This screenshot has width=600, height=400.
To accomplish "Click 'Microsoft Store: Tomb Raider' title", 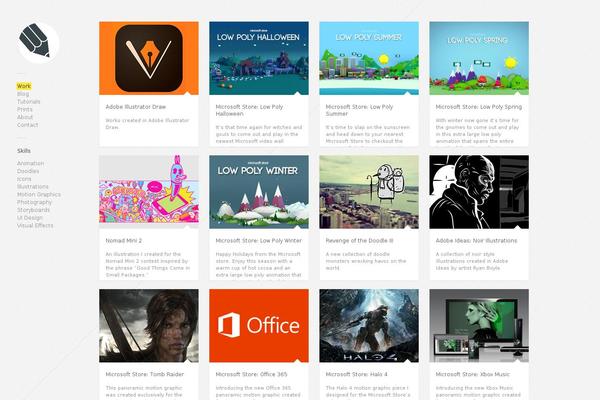I will 145,374.
